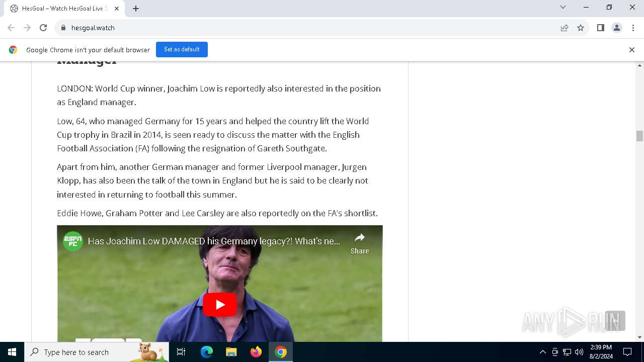Set Chrome as default browser
The image size is (644, 362).
point(182,49)
